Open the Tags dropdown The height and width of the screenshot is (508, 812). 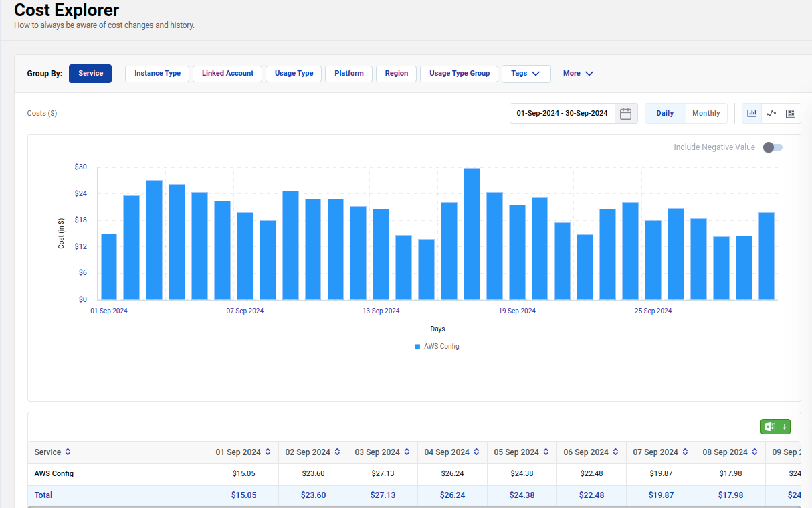(526, 74)
